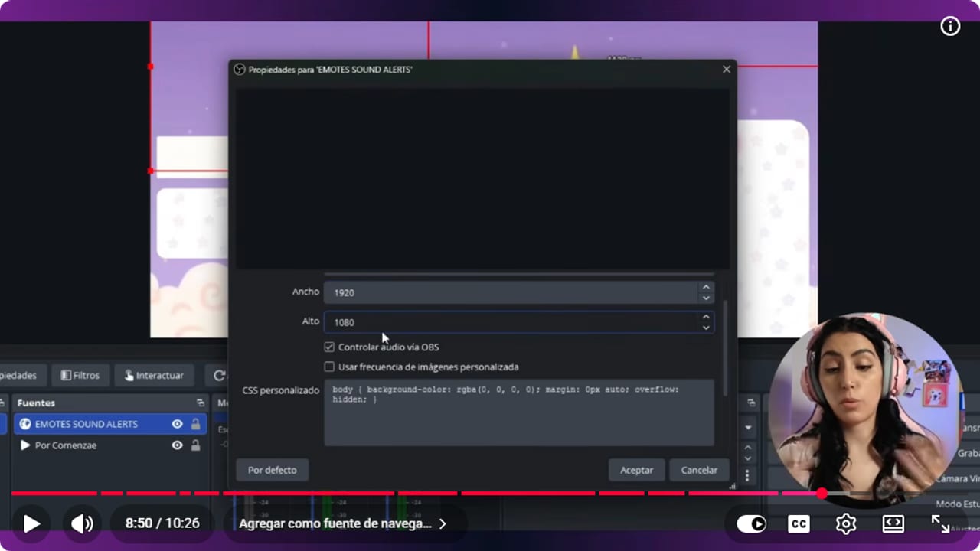This screenshot has width=980, height=551.
Task: Play the YouTube video
Action: pyautogui.click(x=31, y=523)
